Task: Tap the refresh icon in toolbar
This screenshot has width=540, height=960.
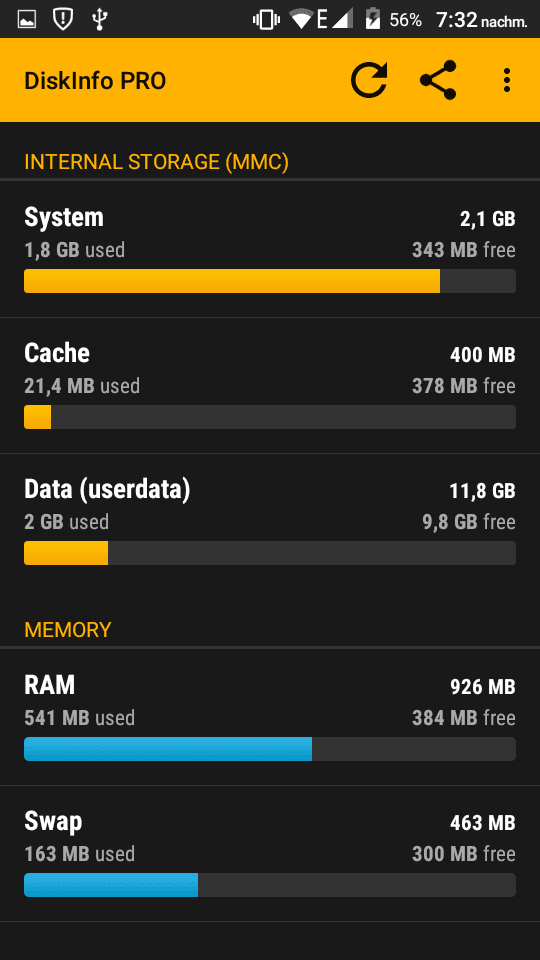Action: 369,80
